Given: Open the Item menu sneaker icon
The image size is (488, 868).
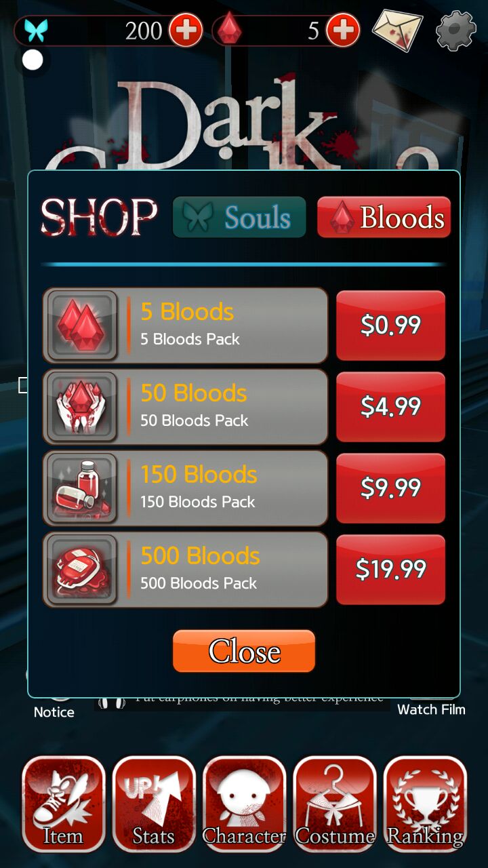Looking at the screenshot, I should pos(63,804).
